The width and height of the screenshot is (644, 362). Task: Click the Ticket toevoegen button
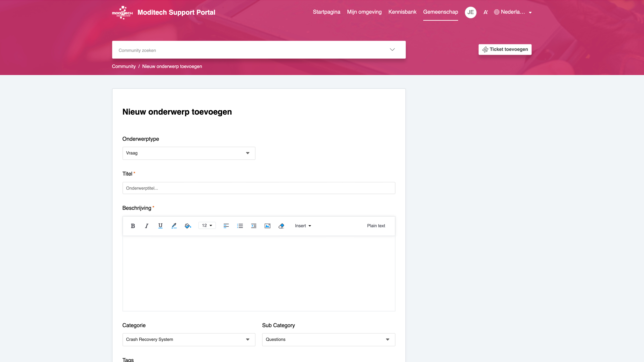click(505, 50)
